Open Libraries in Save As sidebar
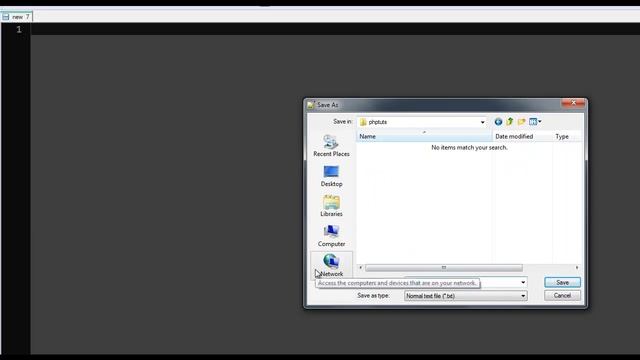This screenshot has height=360, width=640. coord(331,206)
